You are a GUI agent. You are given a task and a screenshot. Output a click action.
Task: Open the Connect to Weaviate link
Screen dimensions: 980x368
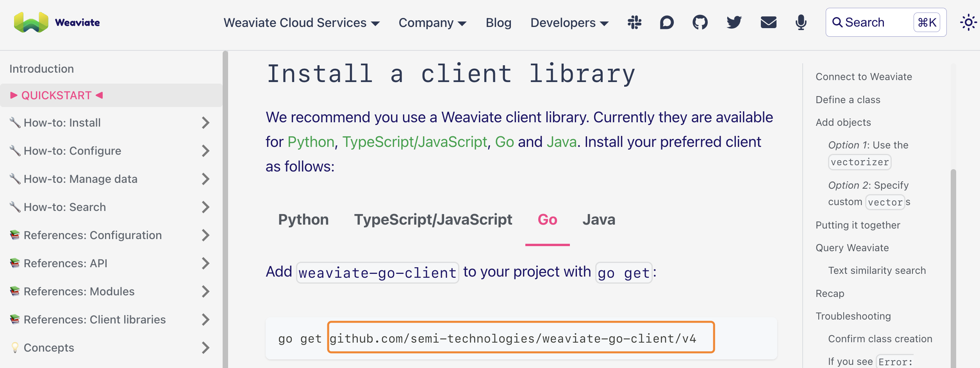point(864,76)
